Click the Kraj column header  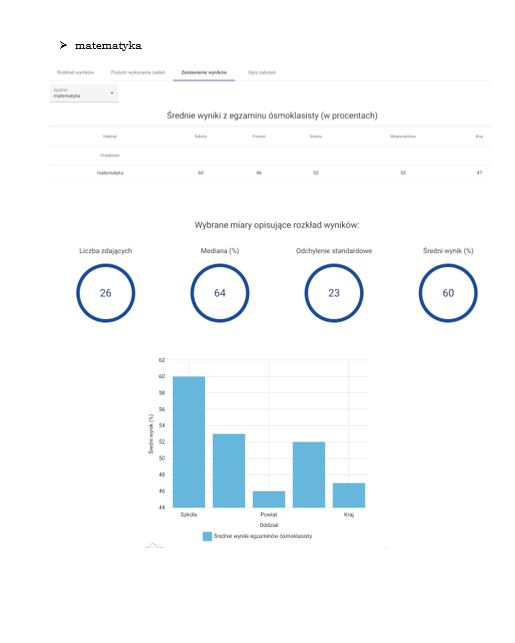[x=479, y=137]
